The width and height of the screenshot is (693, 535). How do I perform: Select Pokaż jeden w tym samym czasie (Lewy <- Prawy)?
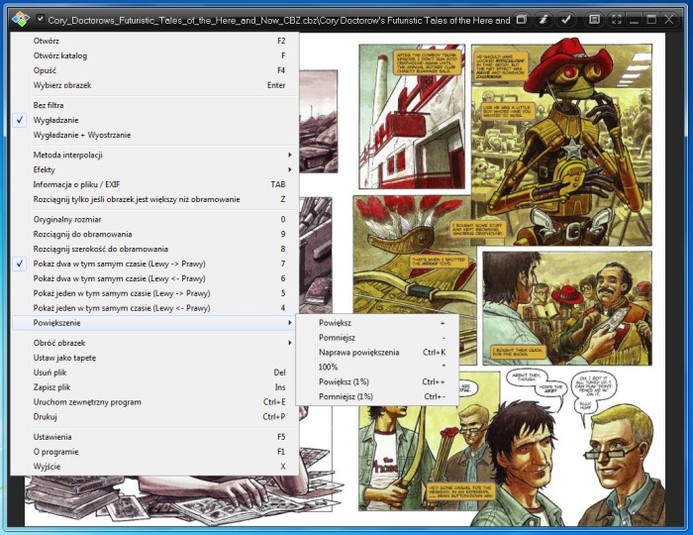[155, 308]
